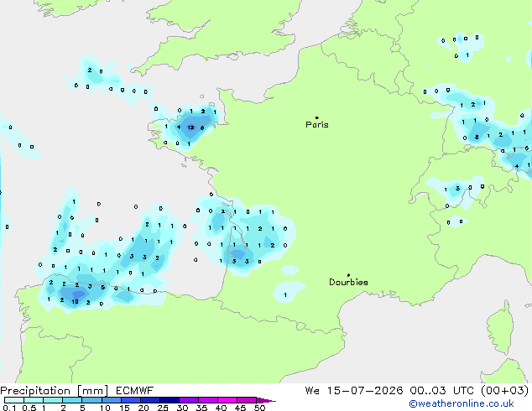Click the 40–45 mm magenta swatch
Screen dimensions: 532x411
227,400
